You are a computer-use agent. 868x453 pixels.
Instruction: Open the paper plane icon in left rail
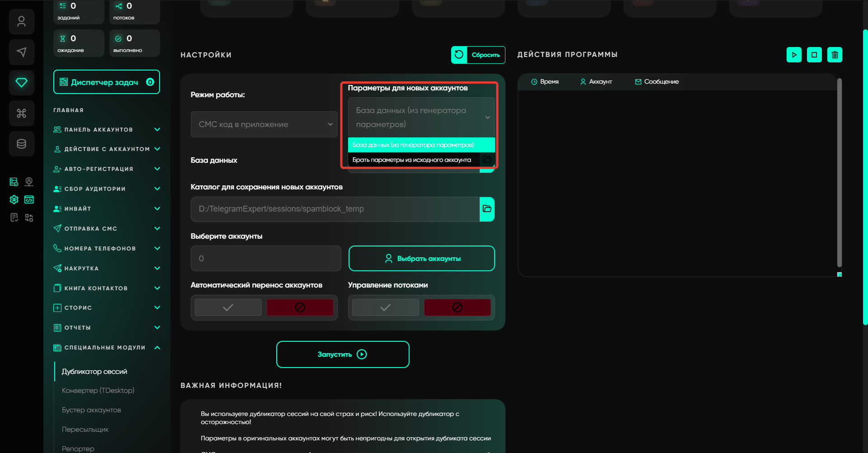click(x=21, y=52)
